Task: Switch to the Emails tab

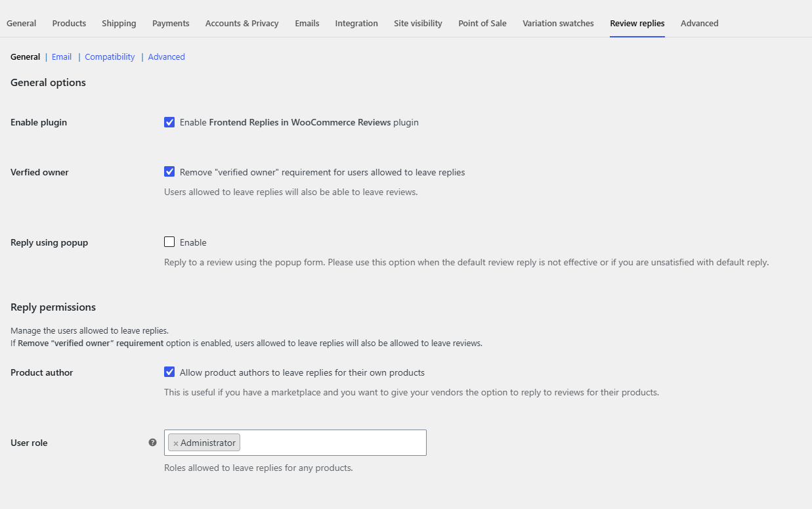Action: (307, 23)
